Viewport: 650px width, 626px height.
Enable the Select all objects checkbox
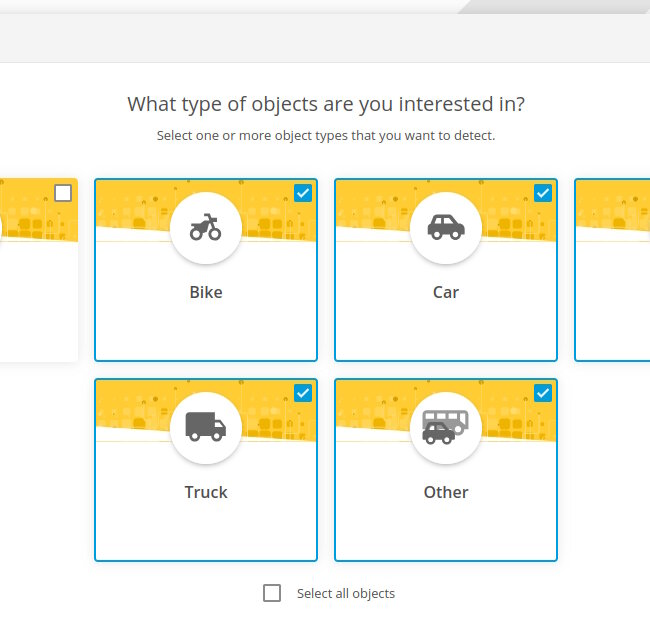pyautogui.click(x=272, y=593)
